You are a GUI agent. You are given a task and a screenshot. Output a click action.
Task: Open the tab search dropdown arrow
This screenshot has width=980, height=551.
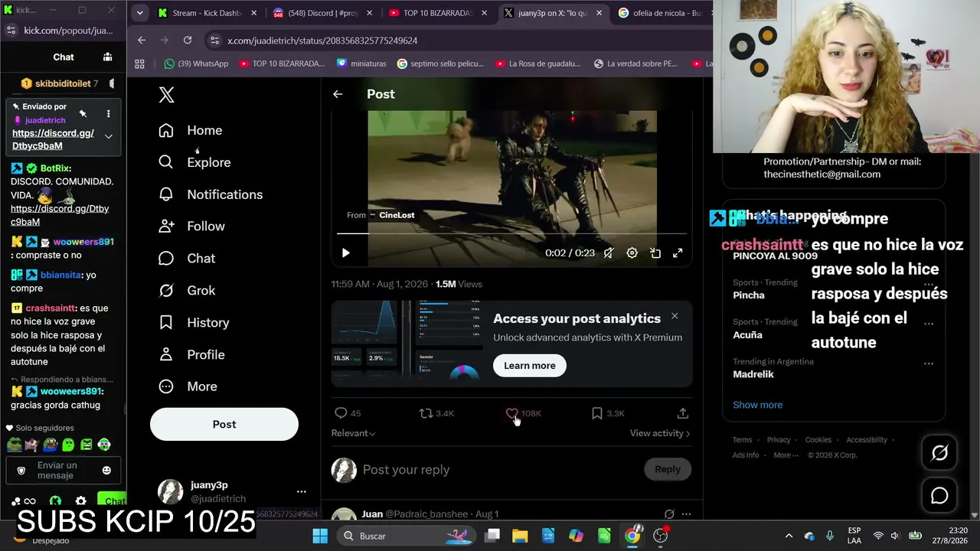[x=139, y=13]
